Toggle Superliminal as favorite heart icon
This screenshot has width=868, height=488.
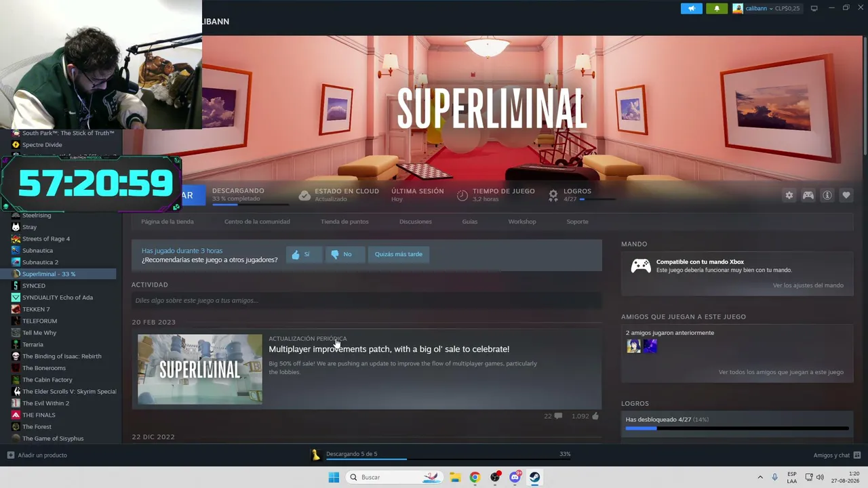coord(846,195)
